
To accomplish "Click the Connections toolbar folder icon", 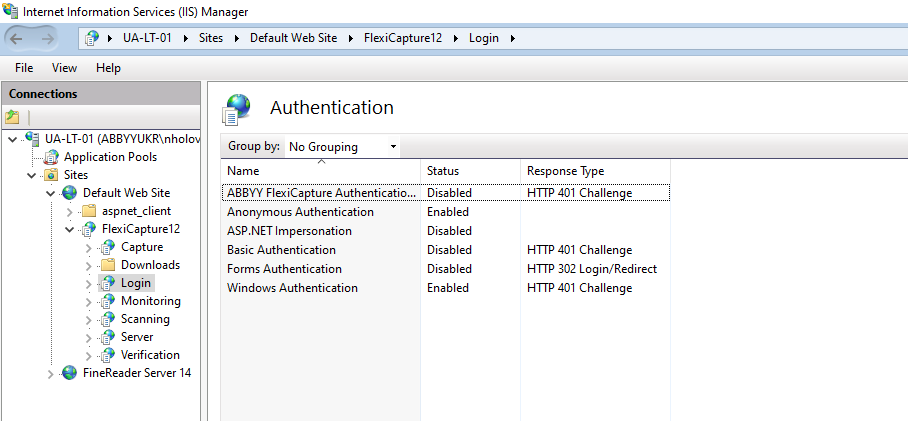I will point(12,117).
